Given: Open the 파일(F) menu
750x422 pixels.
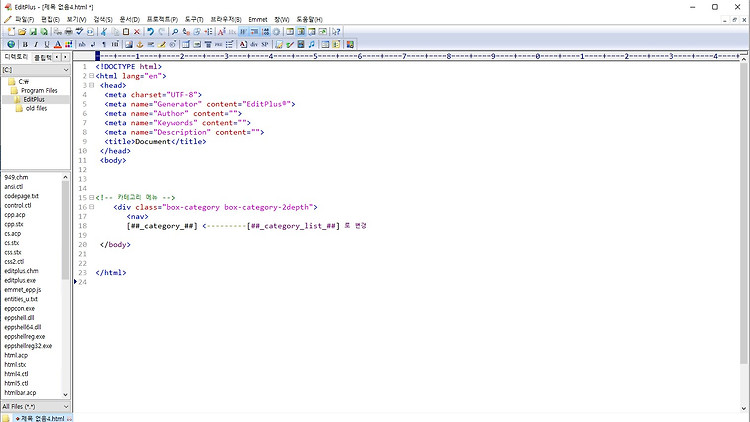Looking at the screenshot, I should 24,19.
